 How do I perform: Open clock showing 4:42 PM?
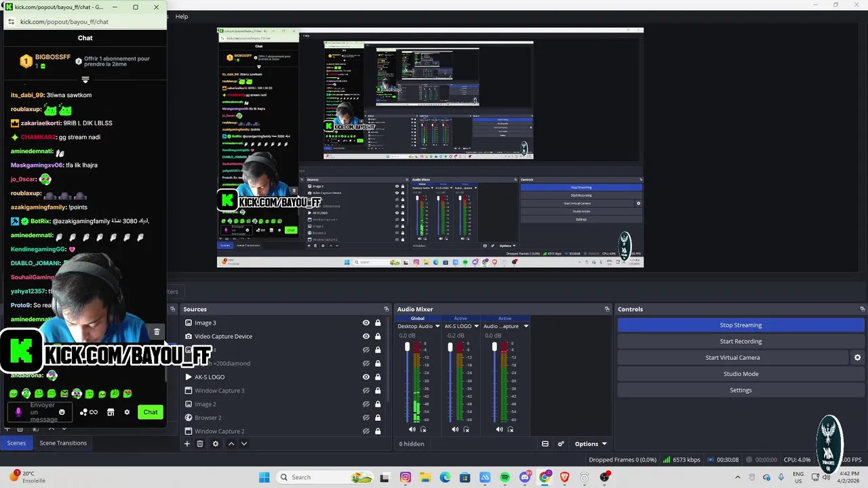tap(850, 477)
